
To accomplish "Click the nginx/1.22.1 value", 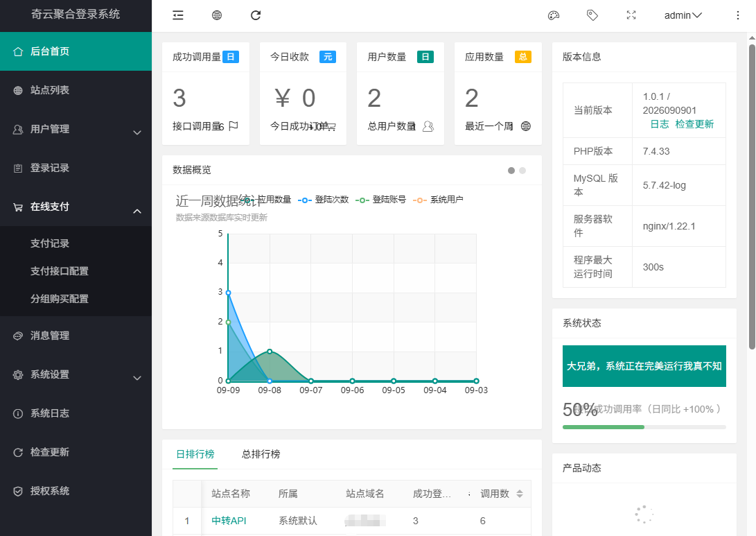I will tap(669, 226).
